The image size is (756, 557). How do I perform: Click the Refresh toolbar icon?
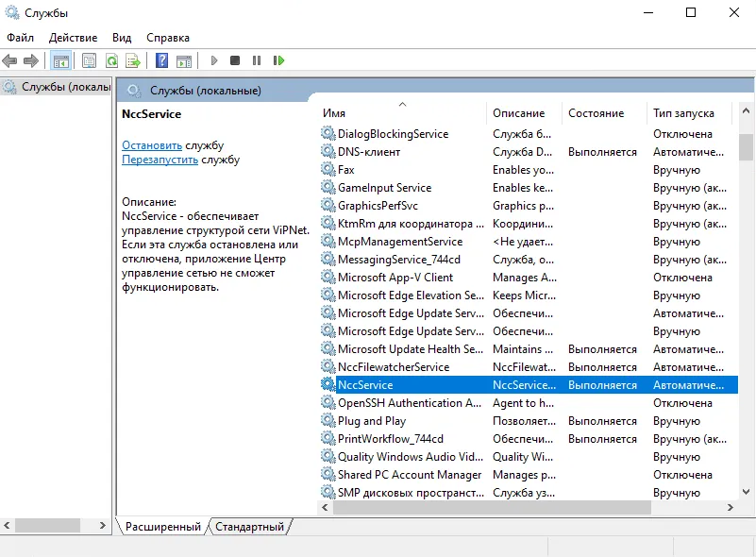click(112, 60)
